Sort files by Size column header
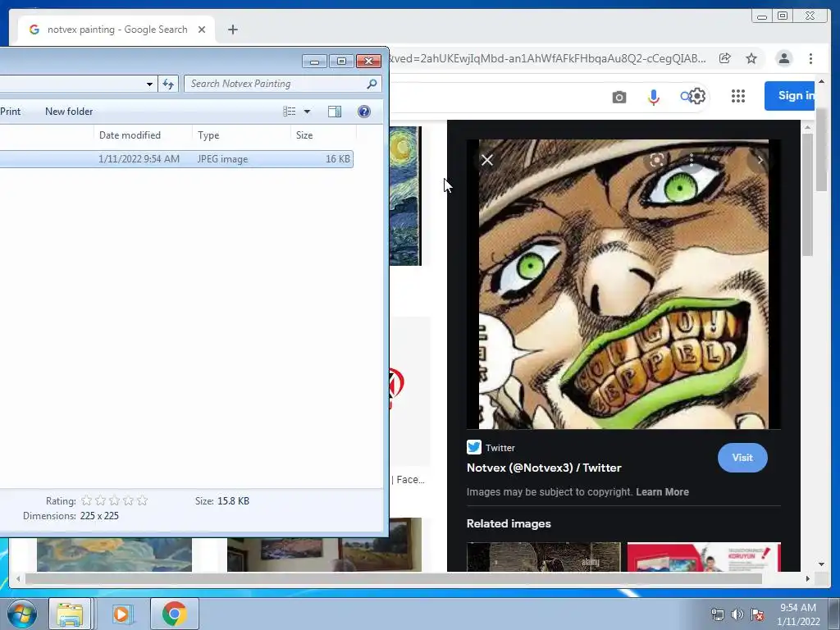The width and height of the screenshot is (840, 630). 323,135
